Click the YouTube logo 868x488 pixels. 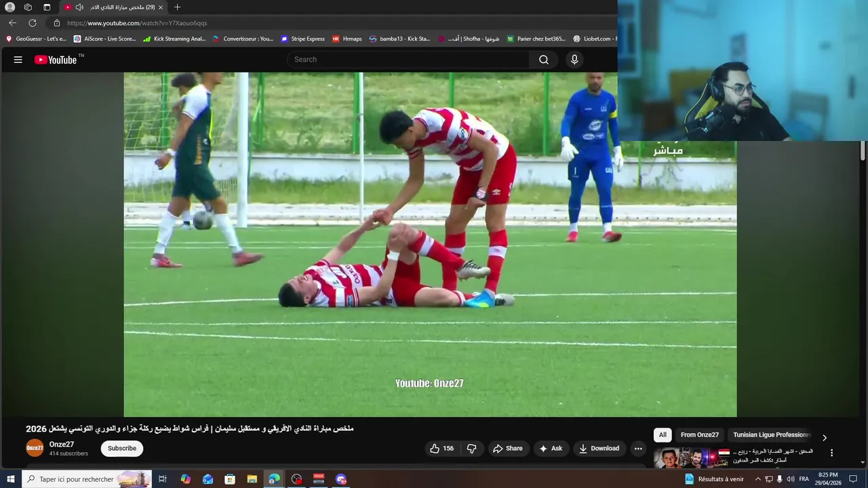coord(56,60)
